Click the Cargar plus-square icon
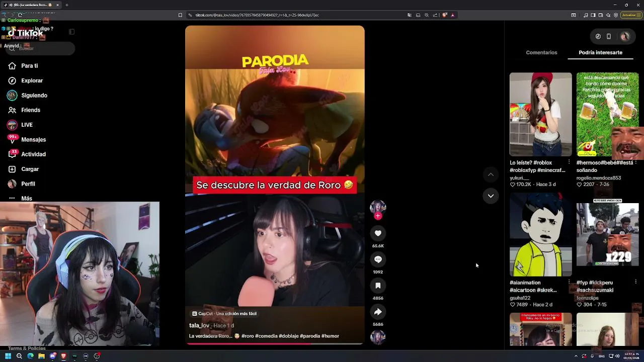The image size is (644, 362). click(12, 169)
